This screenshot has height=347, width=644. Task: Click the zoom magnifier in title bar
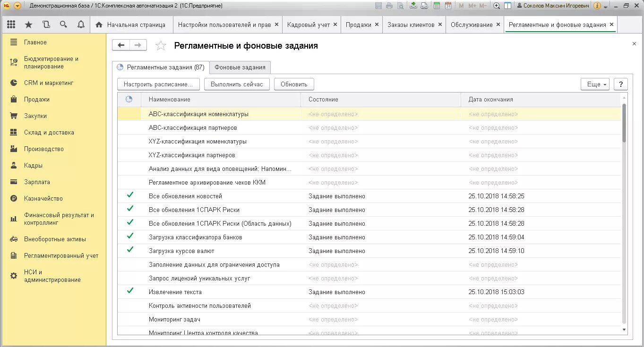497,6
